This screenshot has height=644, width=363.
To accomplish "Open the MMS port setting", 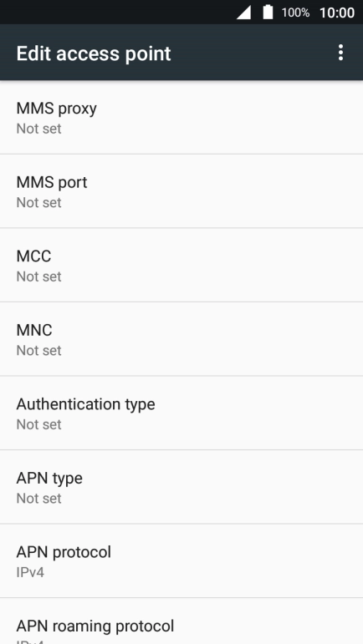I will pyautogui.click(x=181, y=191).
